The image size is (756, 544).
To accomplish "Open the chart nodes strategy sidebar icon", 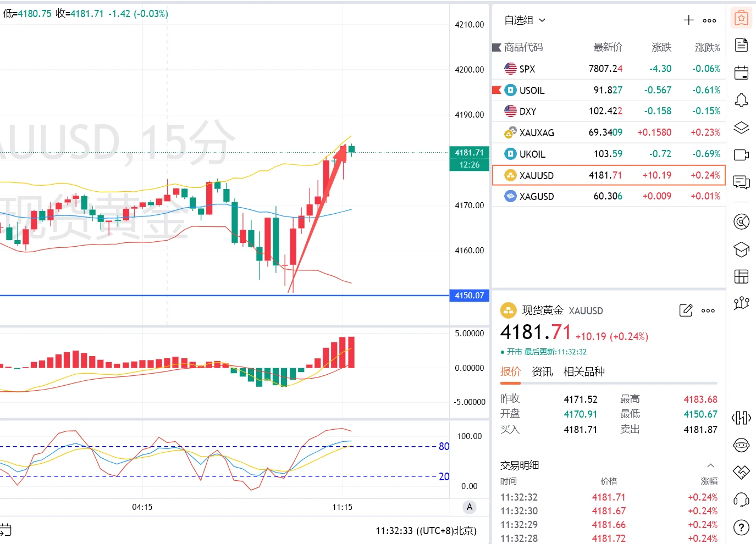I will (741, 303).
